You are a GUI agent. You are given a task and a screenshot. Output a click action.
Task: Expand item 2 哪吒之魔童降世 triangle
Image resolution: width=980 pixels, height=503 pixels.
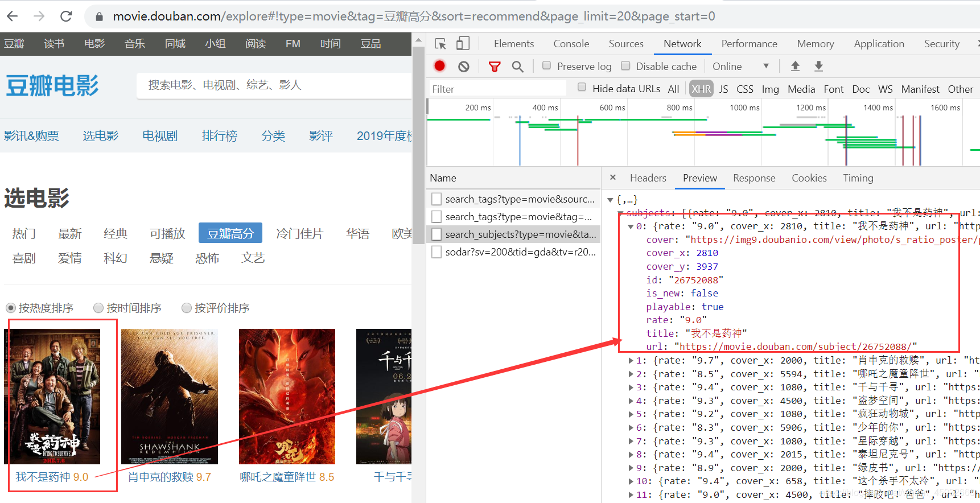631,374
